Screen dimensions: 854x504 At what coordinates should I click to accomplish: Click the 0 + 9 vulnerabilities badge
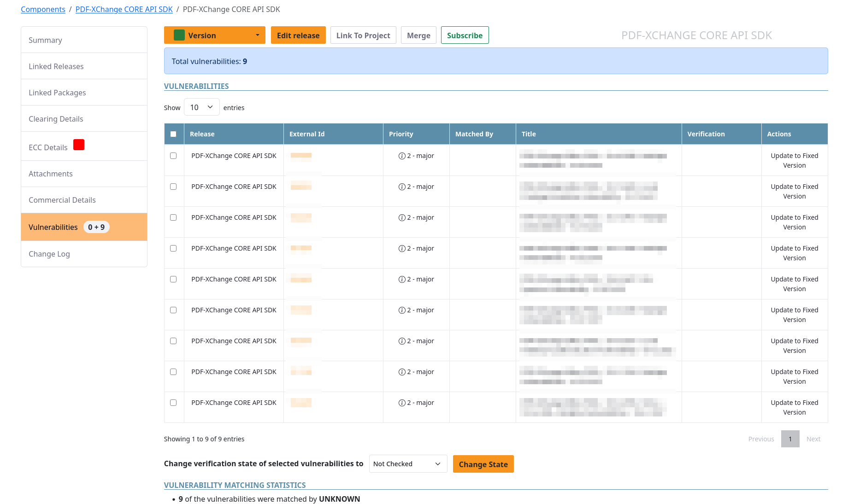coord(96,227)
